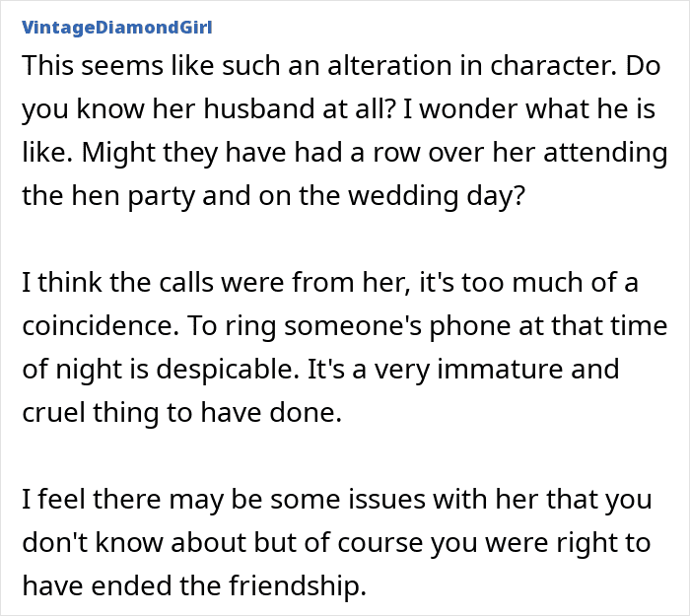The image size is (690, 616).
Task: Click the line starting 'coincidence. To ring'
Action: point(344,326)
